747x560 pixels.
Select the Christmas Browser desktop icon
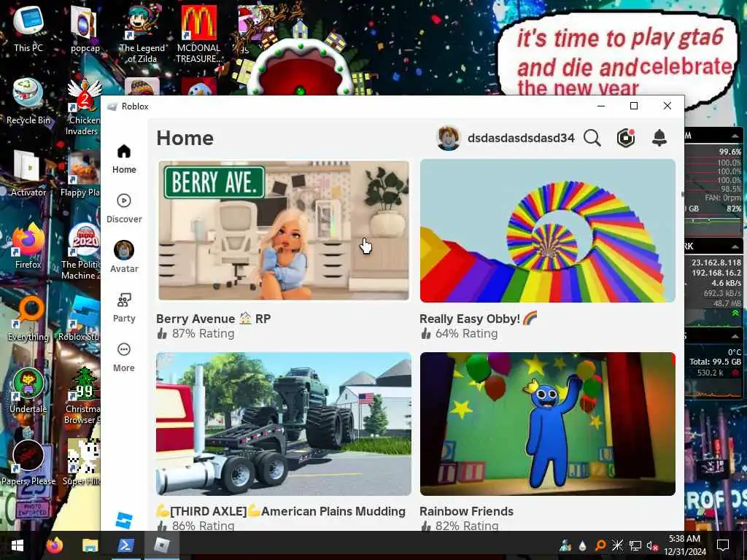click(x=83, y=395)
